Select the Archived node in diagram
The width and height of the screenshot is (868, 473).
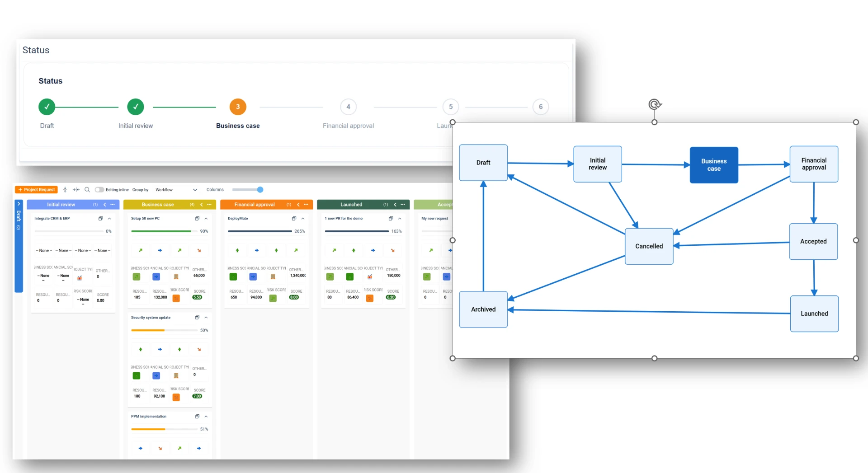pos(483,309)
